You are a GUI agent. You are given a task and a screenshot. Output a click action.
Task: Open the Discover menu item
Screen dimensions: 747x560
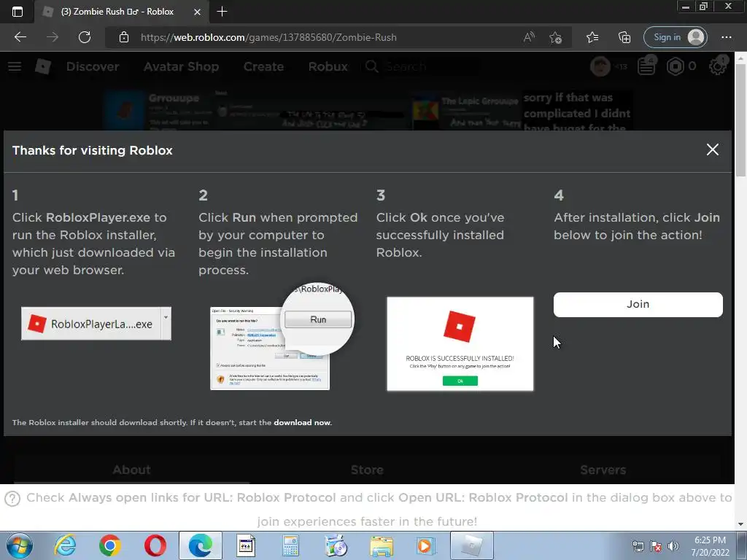tap(93, 66)
